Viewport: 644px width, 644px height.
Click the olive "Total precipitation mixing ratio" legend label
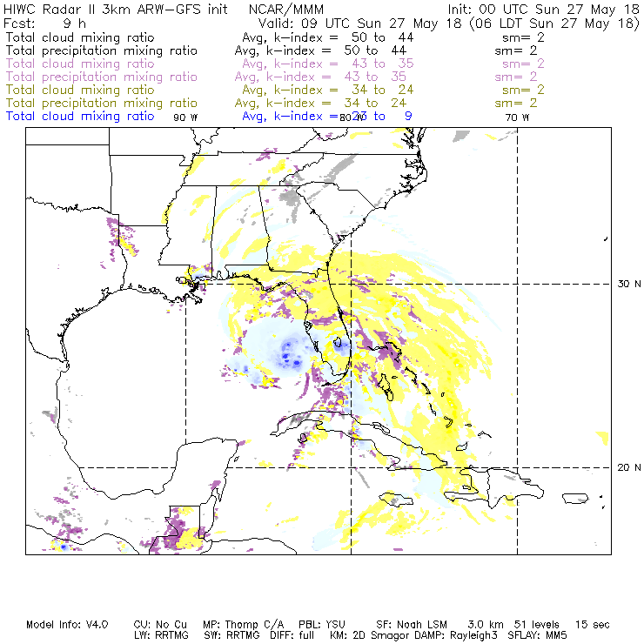[102, 103]
